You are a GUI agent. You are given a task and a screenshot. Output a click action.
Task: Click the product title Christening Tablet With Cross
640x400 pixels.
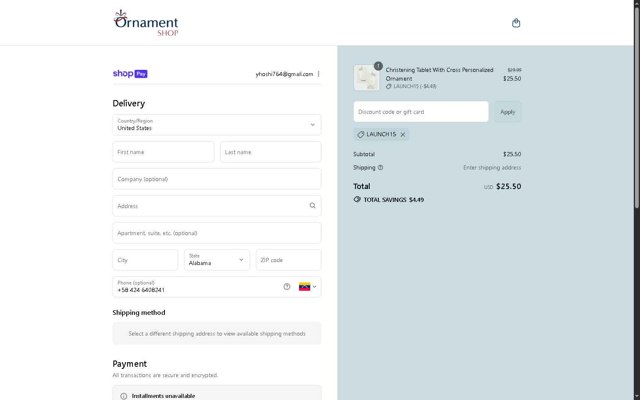pos(439,74)
